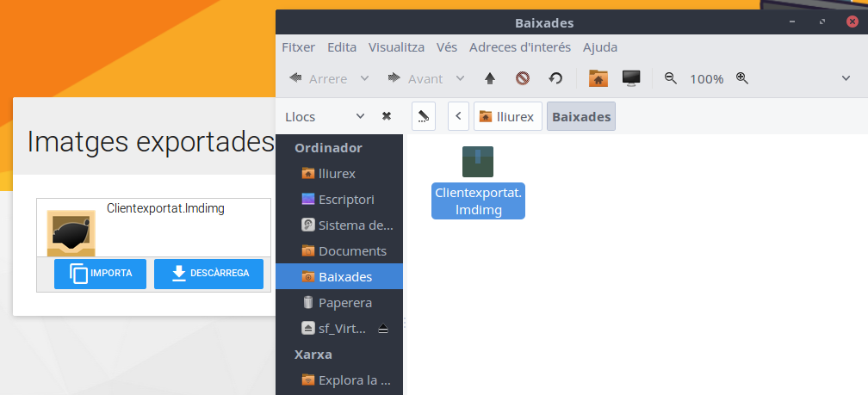Open the Llocs sidebar type dropdown
The width and height of the screenshot is (868, 395).
360,116
